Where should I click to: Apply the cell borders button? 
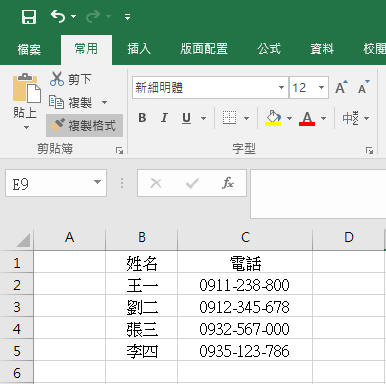point(229,118)
